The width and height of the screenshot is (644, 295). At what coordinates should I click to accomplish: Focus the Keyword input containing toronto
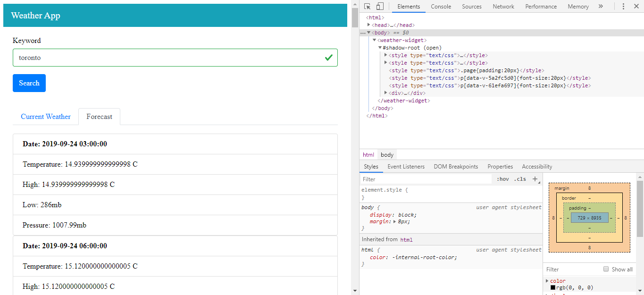tap(175, 58)
